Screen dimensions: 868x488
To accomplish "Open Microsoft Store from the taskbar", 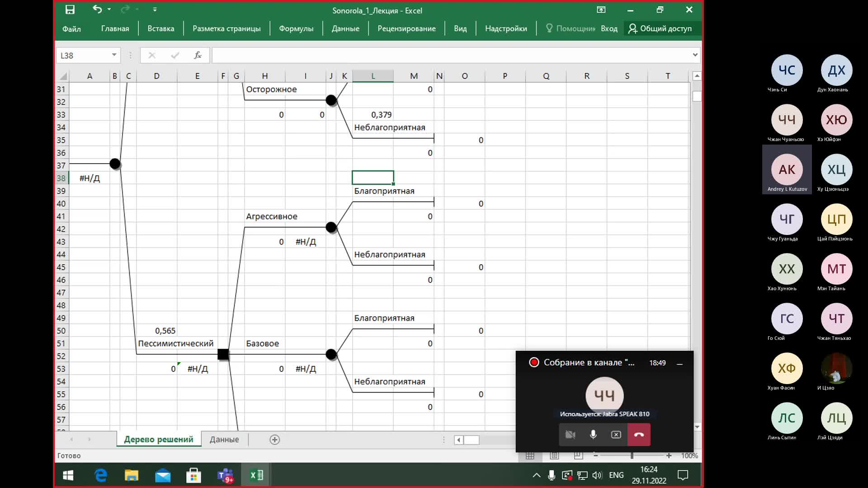I will pos(193,475).
